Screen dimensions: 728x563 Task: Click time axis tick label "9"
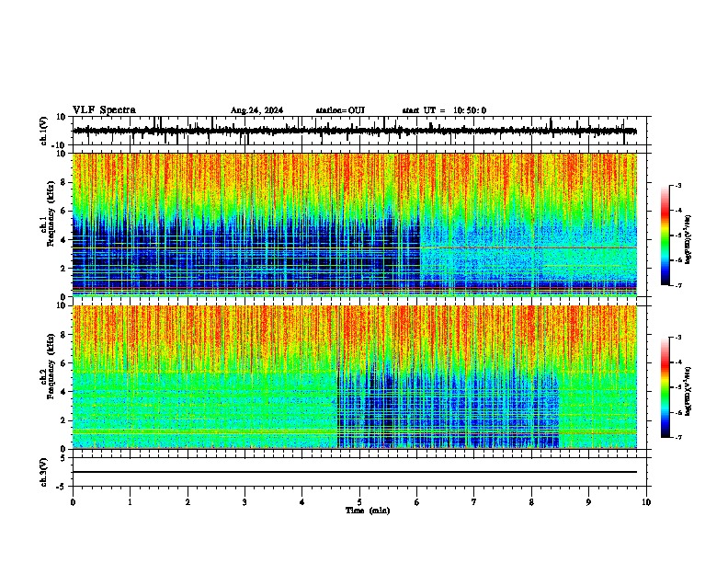point(588,502)
